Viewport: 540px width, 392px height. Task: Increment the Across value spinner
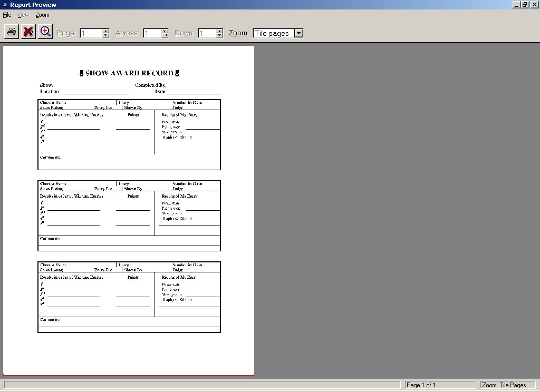click(x=165, y=31)
